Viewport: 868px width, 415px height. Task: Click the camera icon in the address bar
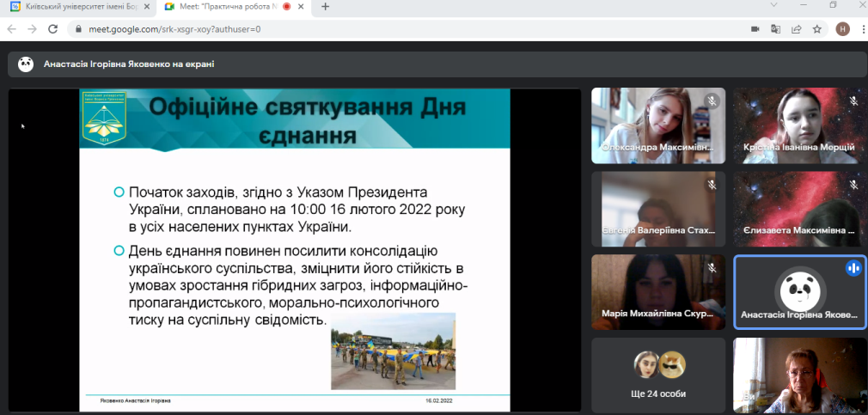point(755,28)
